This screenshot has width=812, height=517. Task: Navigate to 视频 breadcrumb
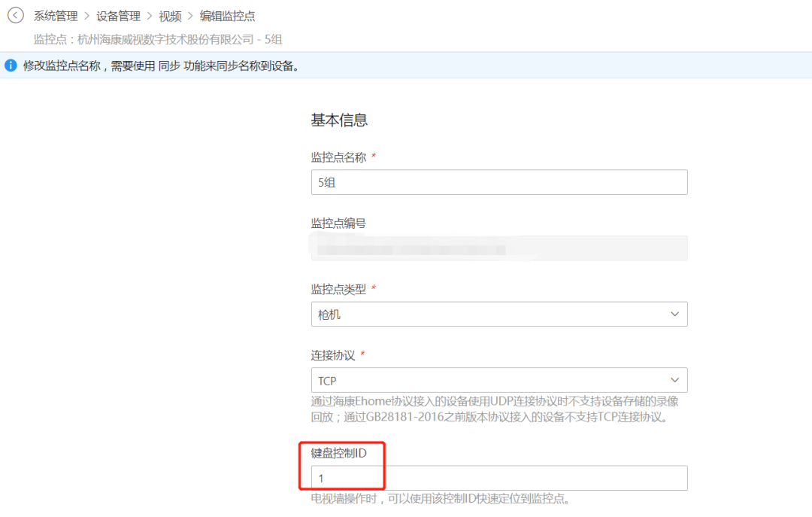click(x=171, y=16)
